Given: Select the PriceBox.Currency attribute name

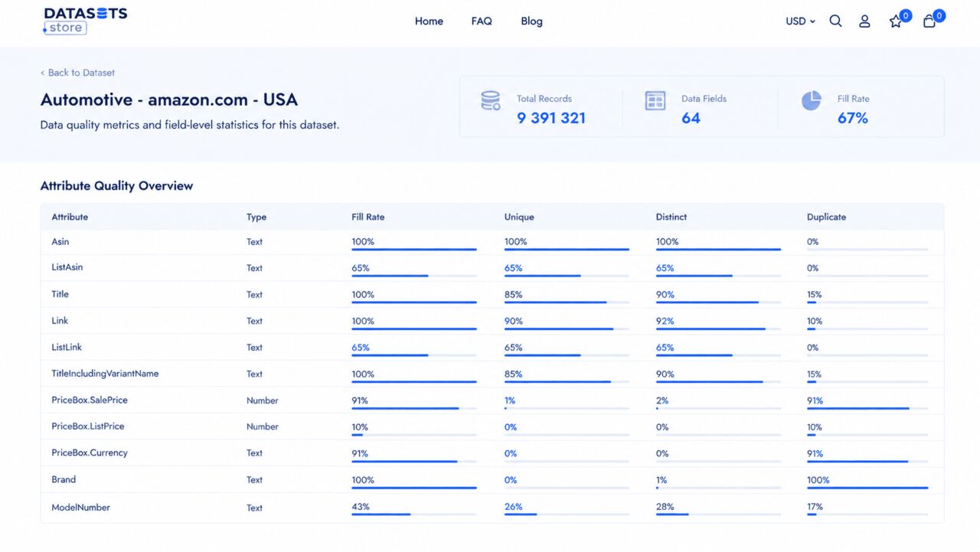Looking at the screenshot, I should coord(90,452).
